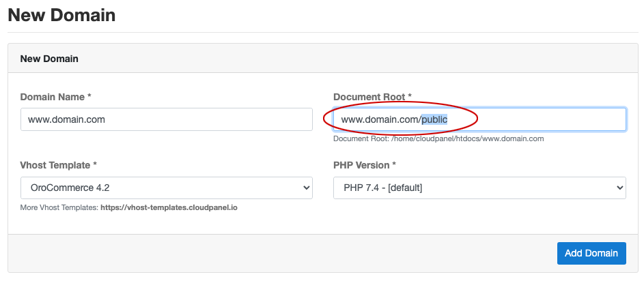The image size is (644, 281).
Task: Click the PHP Version label
Action: (x=365, y=165)
